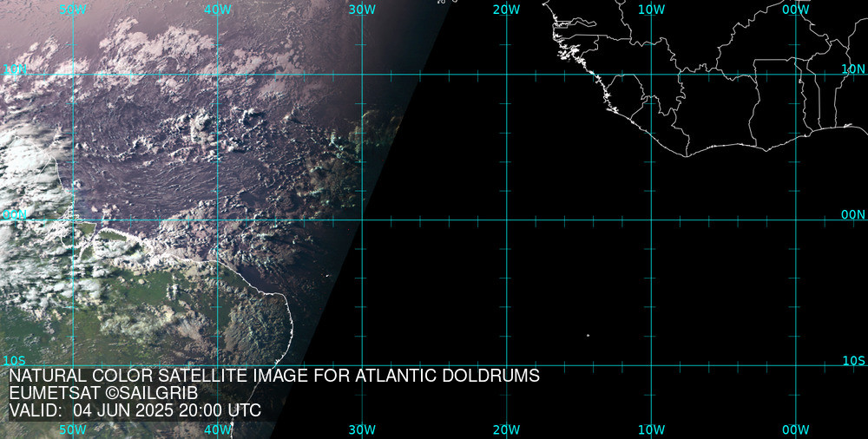Click the 'EUMETSAT ©SAILGRIB' credit line

(103, 394)
